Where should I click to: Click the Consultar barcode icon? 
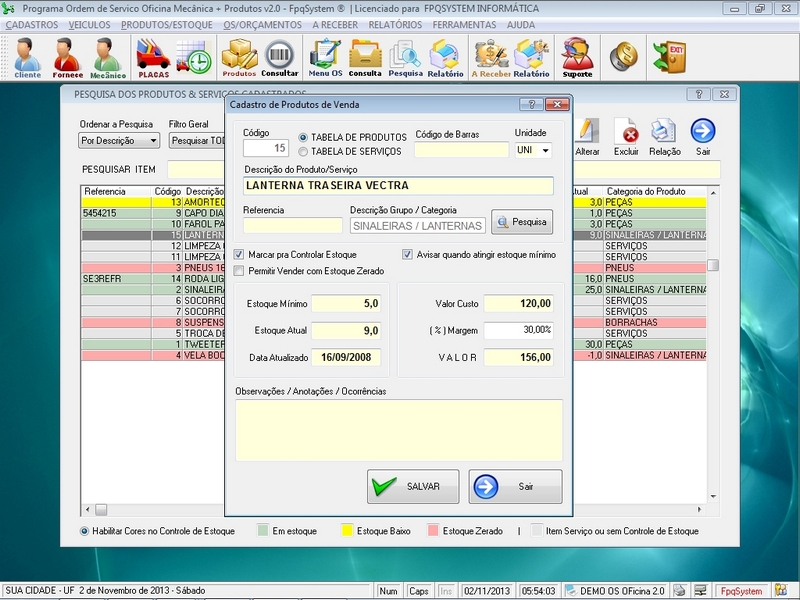tap(280, 58)
